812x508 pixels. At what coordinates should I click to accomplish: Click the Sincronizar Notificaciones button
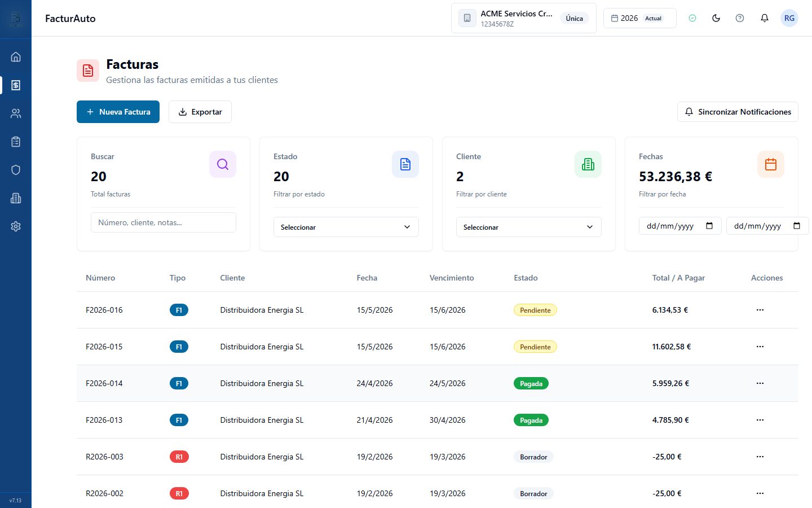click(738, 112)
